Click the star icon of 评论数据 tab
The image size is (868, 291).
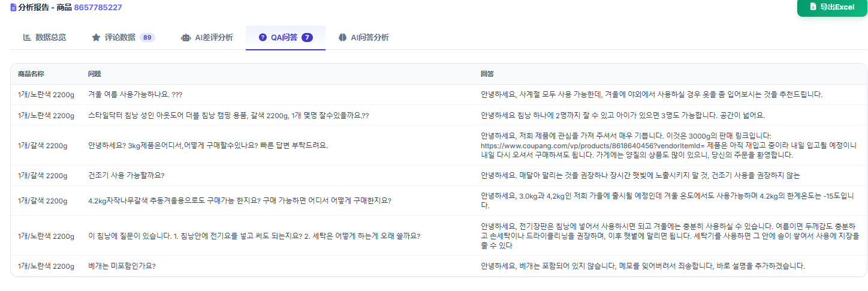click(x=96, y=37)
